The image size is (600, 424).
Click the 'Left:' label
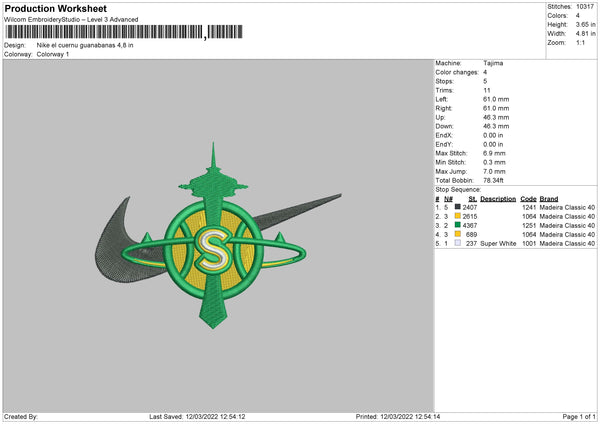coord(441,99)
